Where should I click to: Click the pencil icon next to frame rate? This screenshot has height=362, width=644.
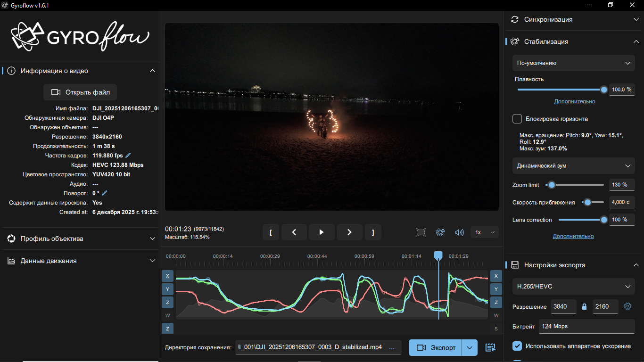[128, 156]
